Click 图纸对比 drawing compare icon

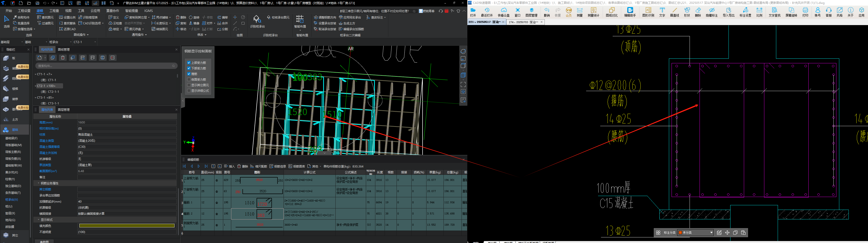tap(612, 12)
